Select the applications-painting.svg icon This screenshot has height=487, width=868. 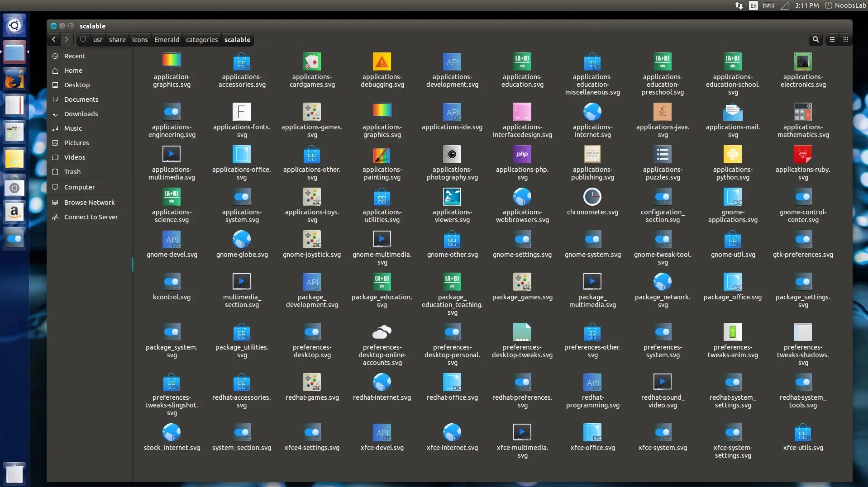pos(382,154)
